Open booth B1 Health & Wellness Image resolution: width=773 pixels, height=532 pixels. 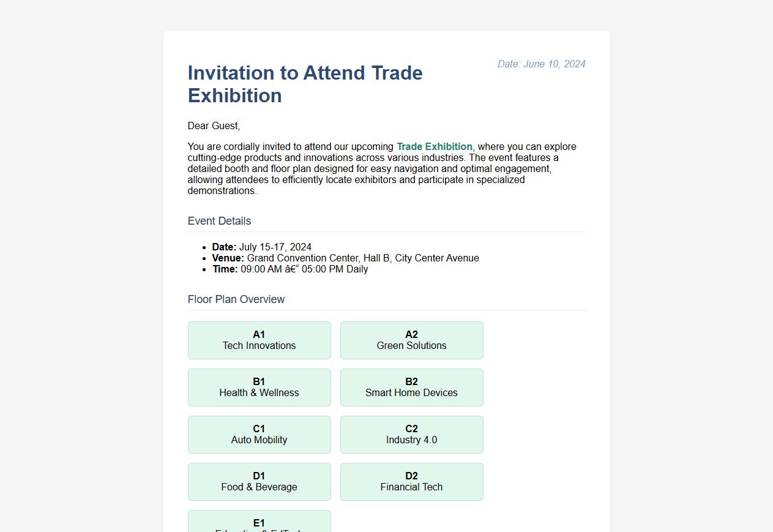(259, 388)
